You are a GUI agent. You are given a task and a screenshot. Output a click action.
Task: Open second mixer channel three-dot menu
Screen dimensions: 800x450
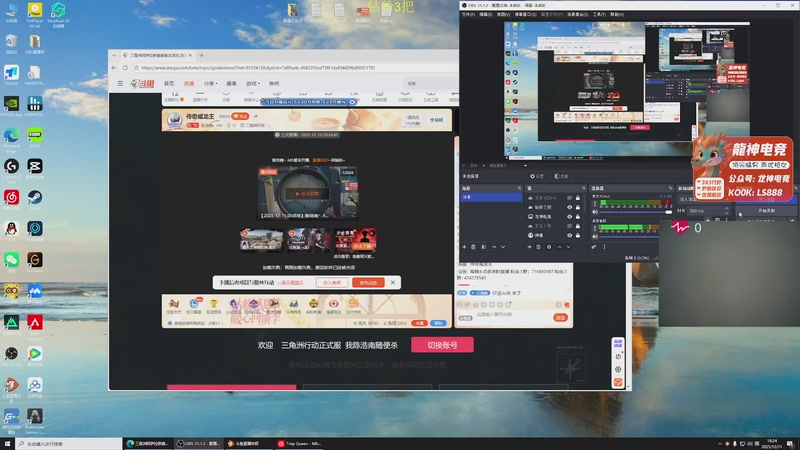(x=595, y=228)
